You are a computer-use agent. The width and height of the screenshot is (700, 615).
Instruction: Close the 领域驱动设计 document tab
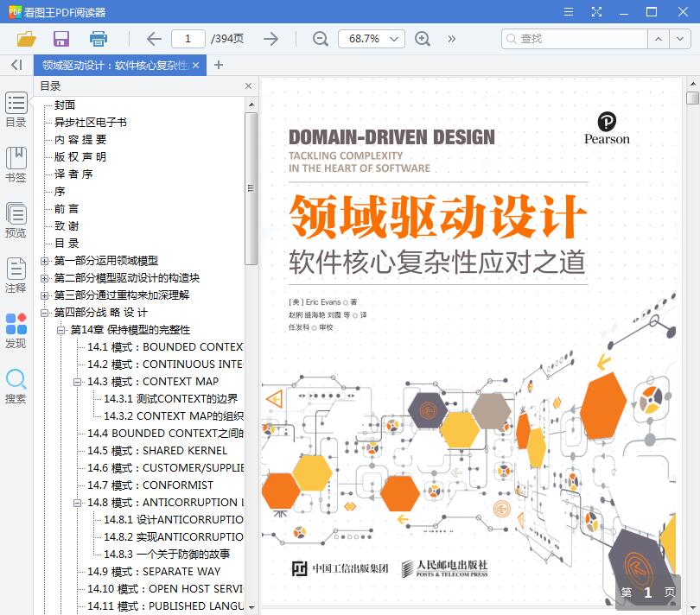tap(195, 65)
